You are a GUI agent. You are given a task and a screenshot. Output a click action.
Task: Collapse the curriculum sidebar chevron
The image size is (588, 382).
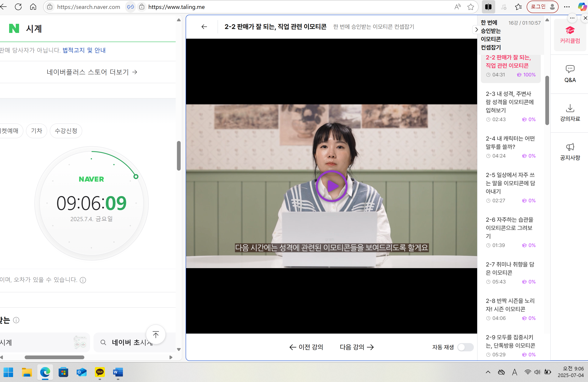476,30
